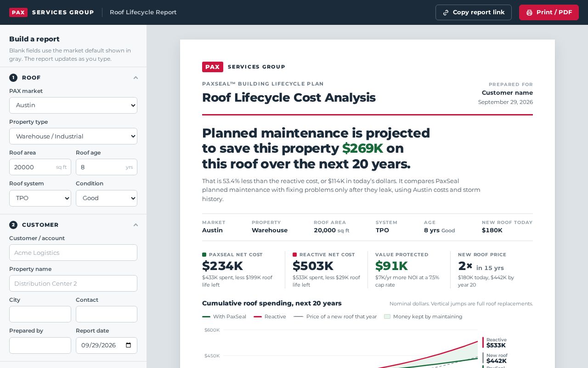Image resolution: width=588 pixels, height=368 pixels.
Task: Click the PAX logo on the report page
Action: tap(213, 67)
